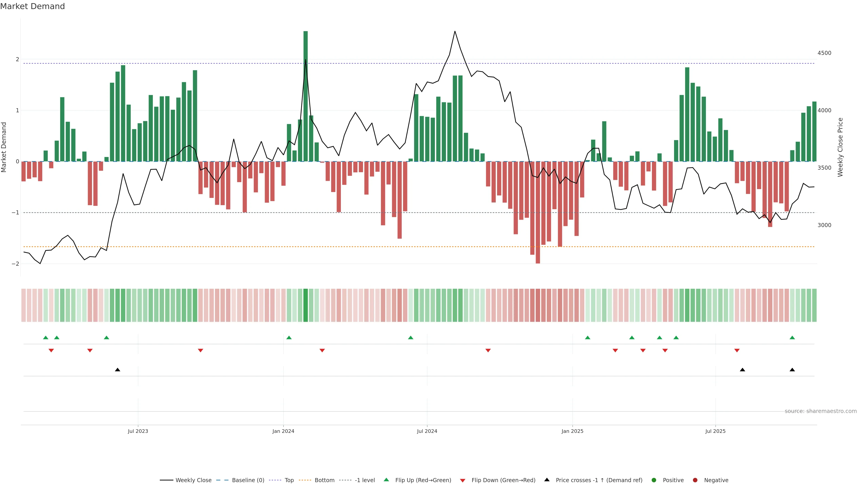Click the black triangle legend icon for price crosses
This screenshot has width=868, height=488.
click(547, 480)
